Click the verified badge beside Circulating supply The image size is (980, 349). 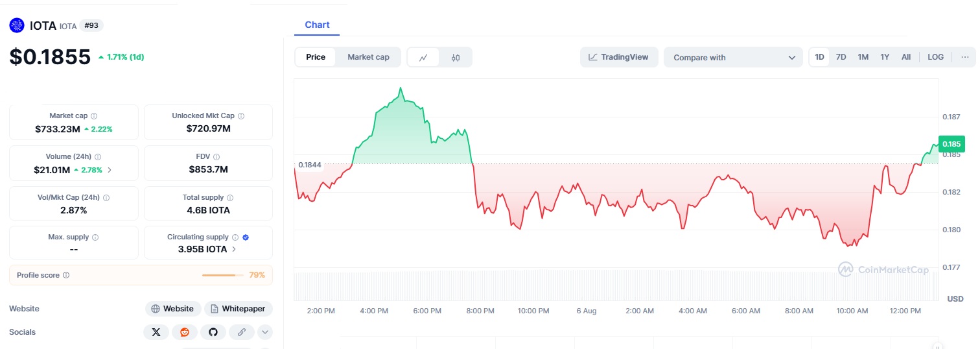pyautogui.click(x=245, y=237)
